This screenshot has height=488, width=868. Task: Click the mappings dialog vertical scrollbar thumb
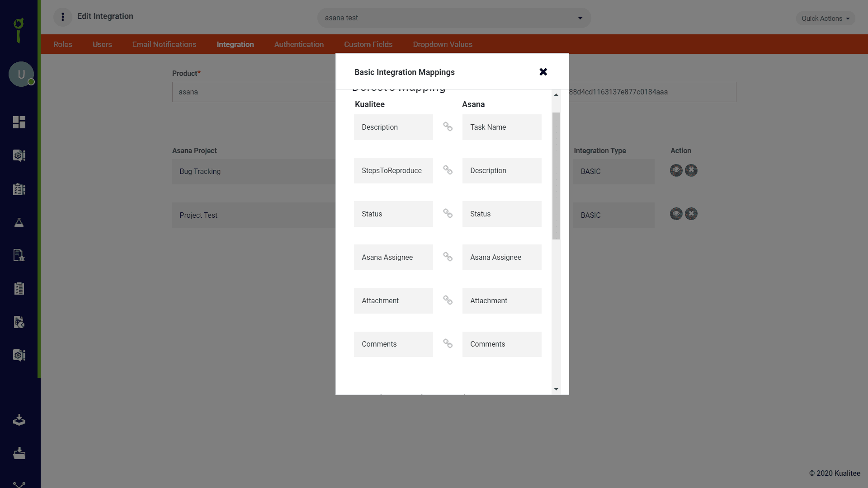[556, 176]
